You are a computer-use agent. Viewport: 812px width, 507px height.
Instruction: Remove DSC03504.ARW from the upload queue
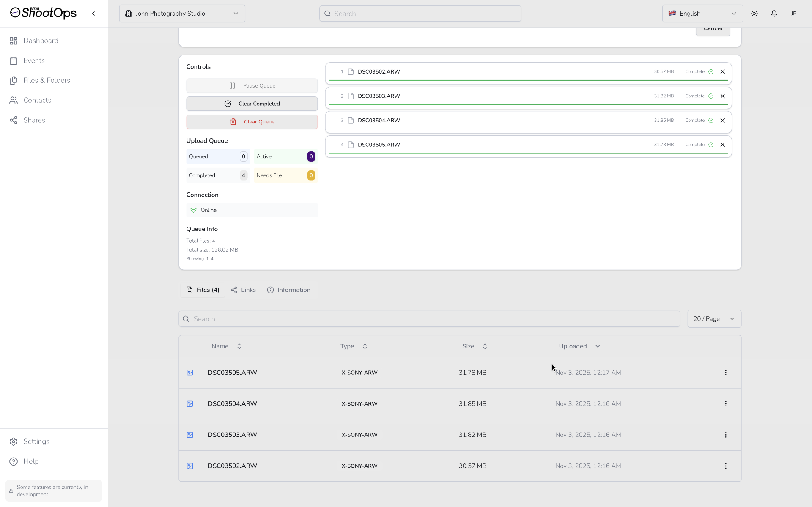point(723,121)
